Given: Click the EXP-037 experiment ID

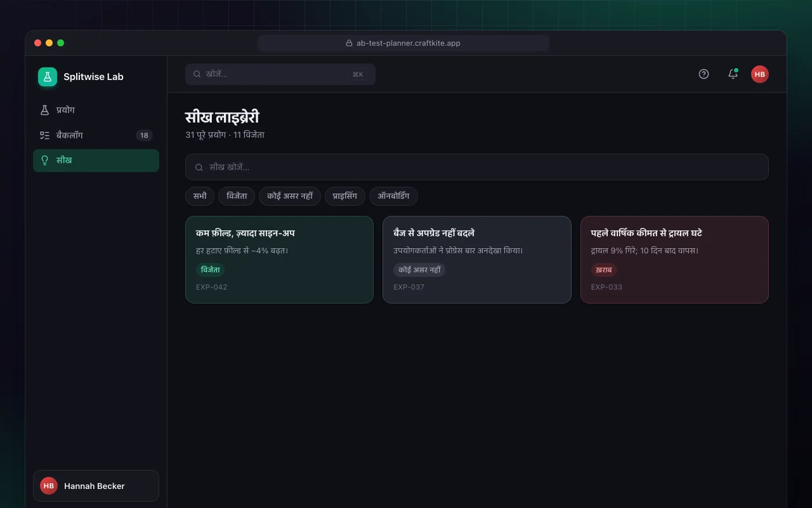Looking at the screenshot, I should tap(409, 287).
